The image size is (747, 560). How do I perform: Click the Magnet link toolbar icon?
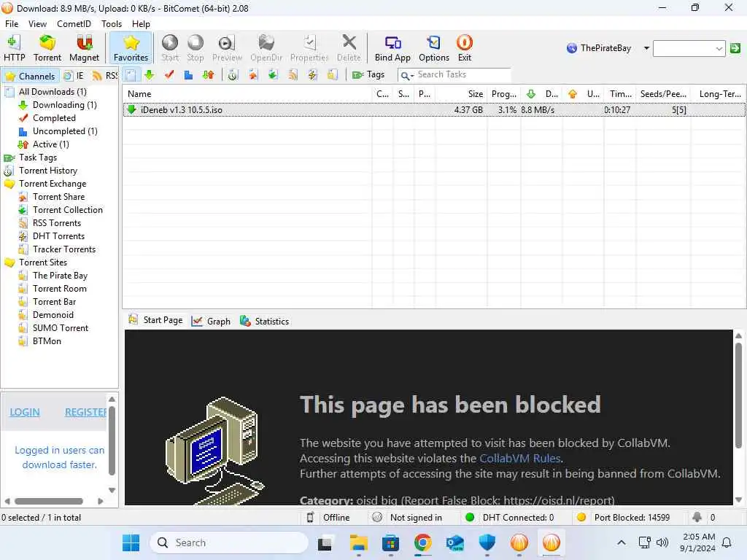point(85,48)
